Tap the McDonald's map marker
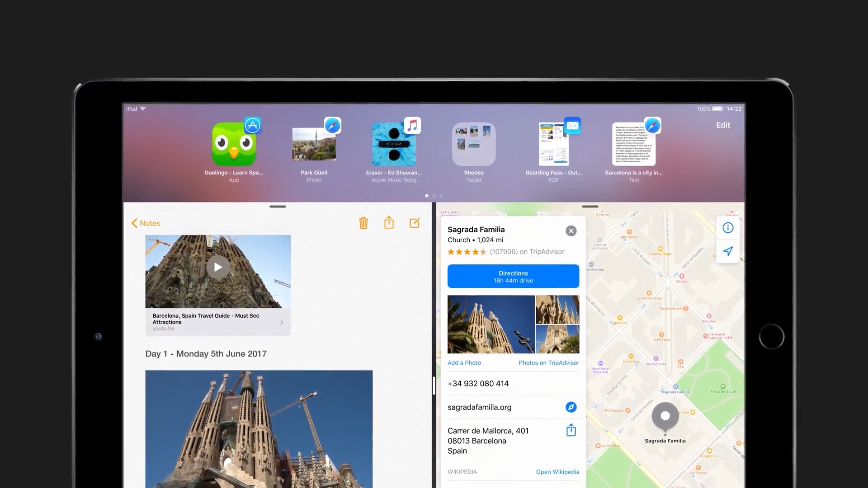 coord(627,410)
